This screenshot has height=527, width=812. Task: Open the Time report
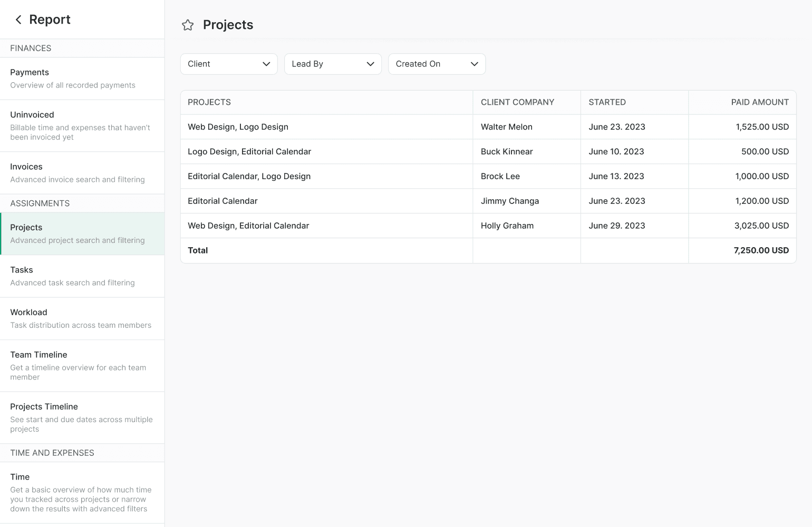pos(82,492)
